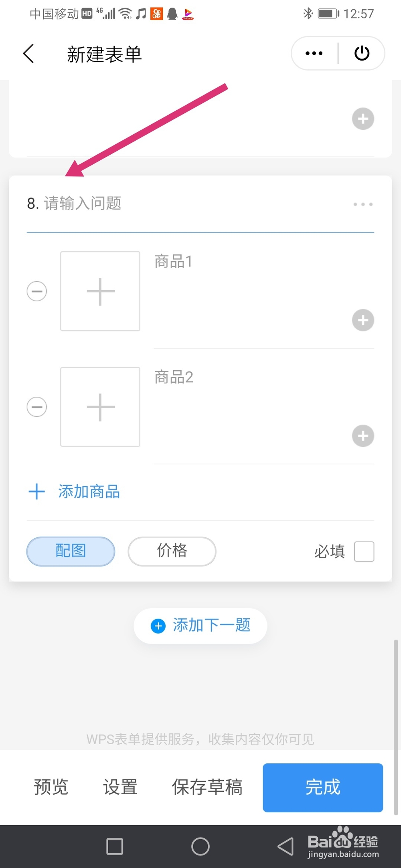Upload image for 商品1 thumbnail

pos(100,291)
